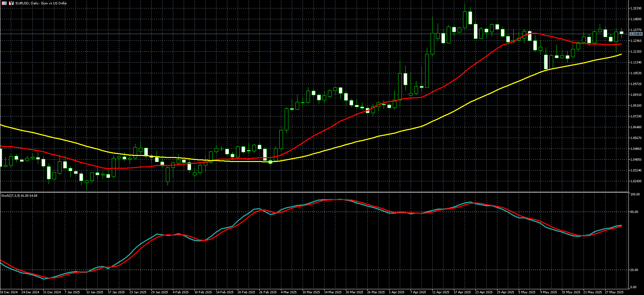Click the 1 Apr 2025 date label
Viewport: 644px width, 295px height.
397,292
